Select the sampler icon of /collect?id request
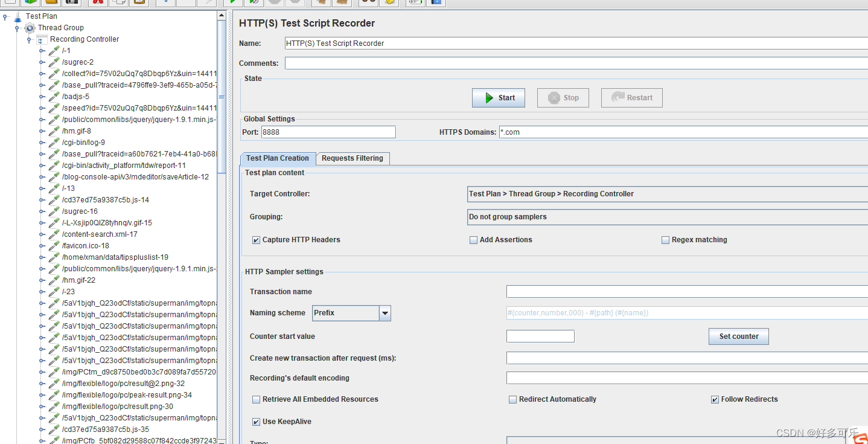The width and height of the screenshot is (868, 444). [x=54, y=74]
